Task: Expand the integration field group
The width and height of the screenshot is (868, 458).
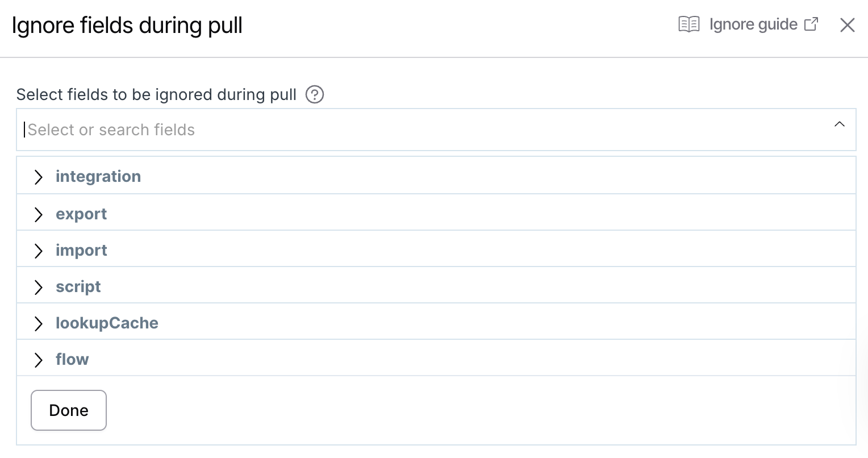Action: tap(98, 176)
